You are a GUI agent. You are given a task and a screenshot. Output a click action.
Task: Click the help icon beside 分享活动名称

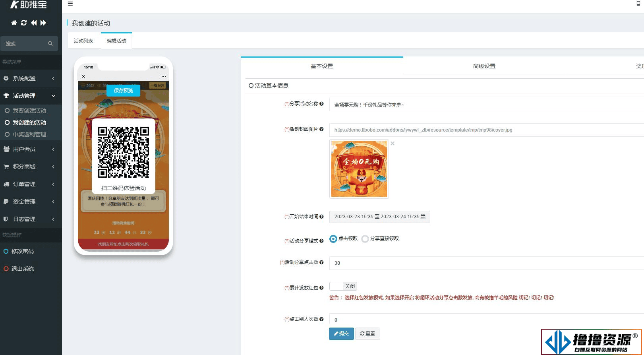pyautogui.click(x=321, y=104)
